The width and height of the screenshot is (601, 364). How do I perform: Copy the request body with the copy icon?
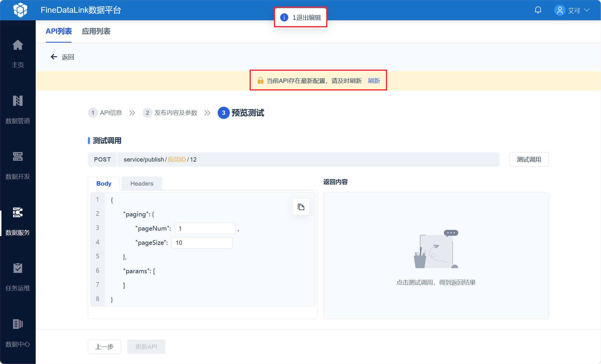click(x=301, y=207)
